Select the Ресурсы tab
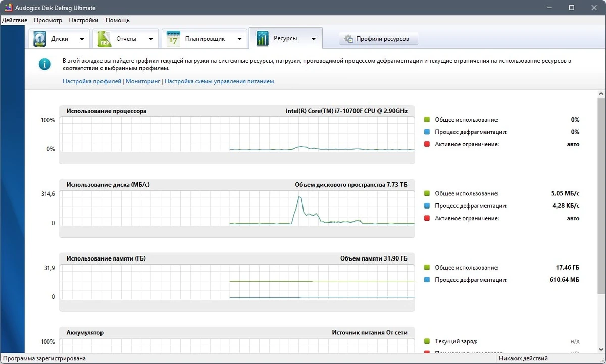The height and width of the screenshot is (364, 606). coord(285,38)
